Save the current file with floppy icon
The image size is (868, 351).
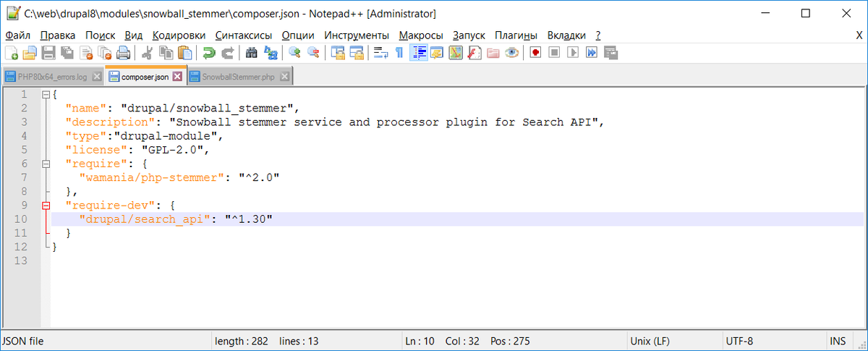pos(48,52)
